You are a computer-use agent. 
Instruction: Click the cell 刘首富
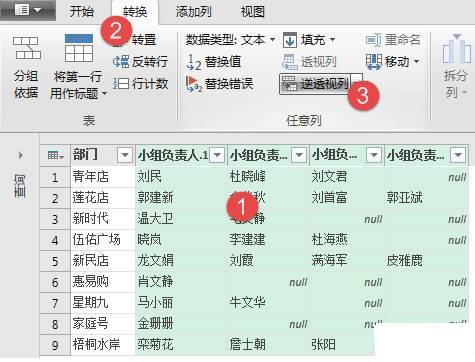pos(347,198)
